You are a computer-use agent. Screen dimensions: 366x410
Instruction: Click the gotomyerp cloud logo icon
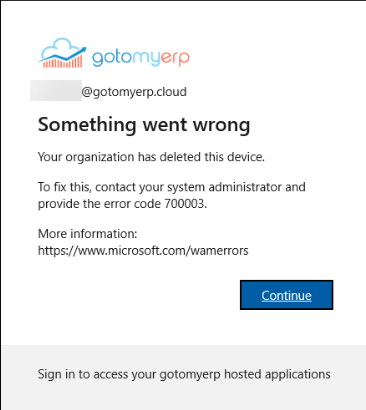pos(62,53)
